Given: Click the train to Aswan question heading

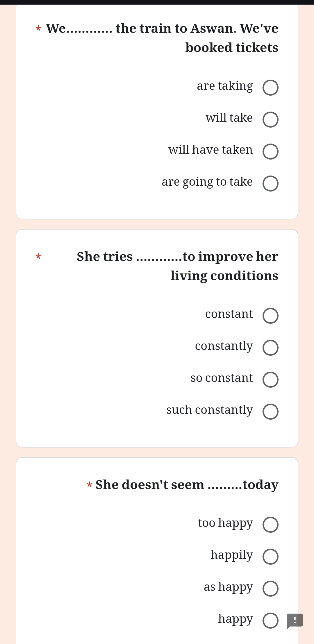Looking at the screenshot, I should (x=162, y=38).
